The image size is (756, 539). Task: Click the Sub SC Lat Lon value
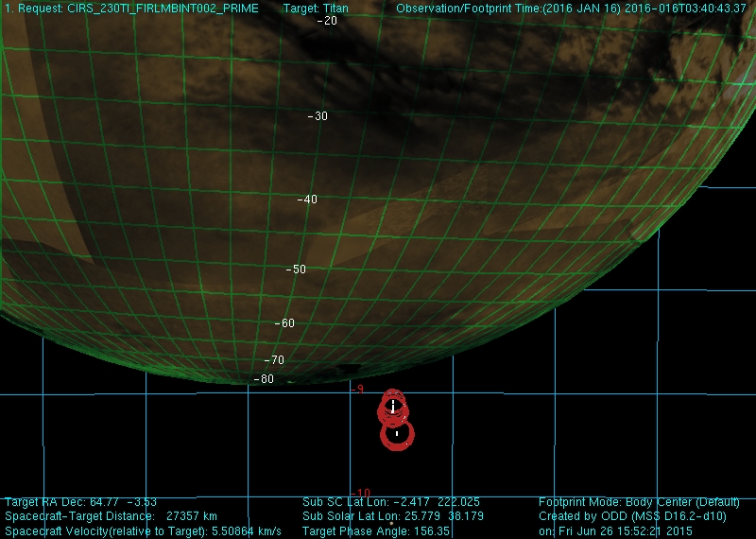tap(437, 502)
